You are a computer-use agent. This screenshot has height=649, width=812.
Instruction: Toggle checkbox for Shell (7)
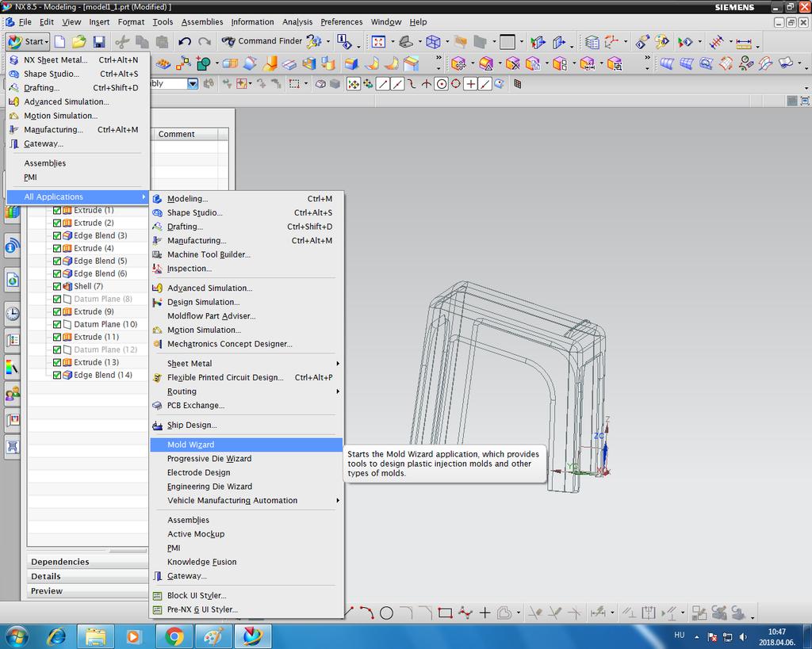(57, 286)
